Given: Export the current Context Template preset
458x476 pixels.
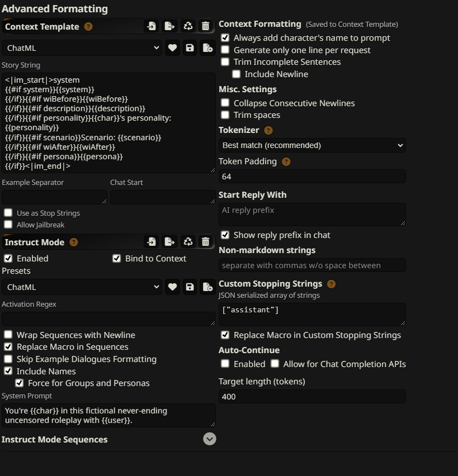Looking at the screenshot, I should pos(169,26).
